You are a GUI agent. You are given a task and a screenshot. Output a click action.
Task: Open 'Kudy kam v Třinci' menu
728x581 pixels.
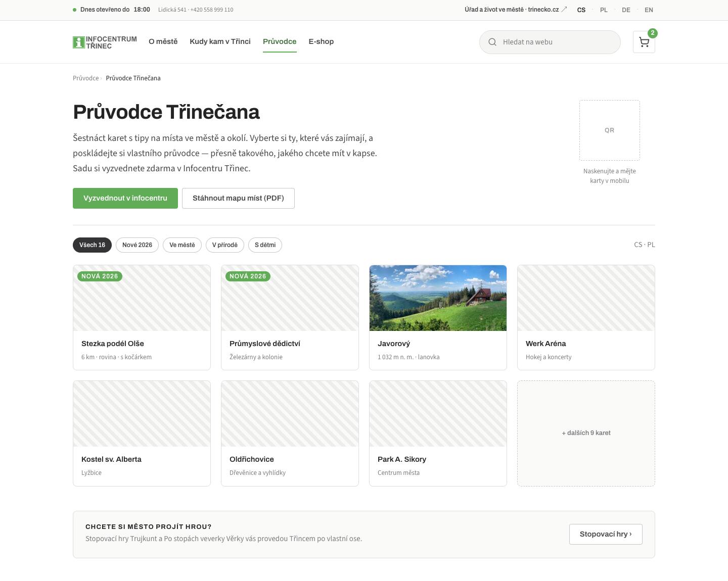220,41
